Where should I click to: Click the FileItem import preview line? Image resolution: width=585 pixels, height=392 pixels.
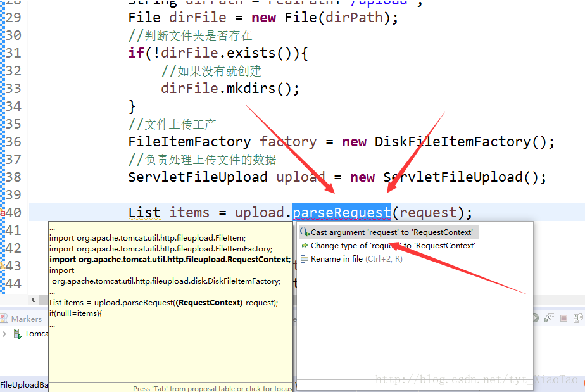pyautogui.click(x=148, y=238)
